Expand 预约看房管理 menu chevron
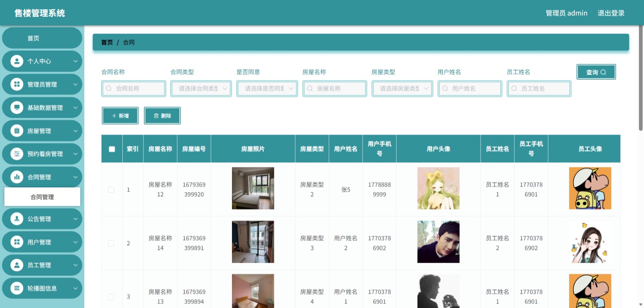Viewport: 644px width, 308px height. coord(75,154)
